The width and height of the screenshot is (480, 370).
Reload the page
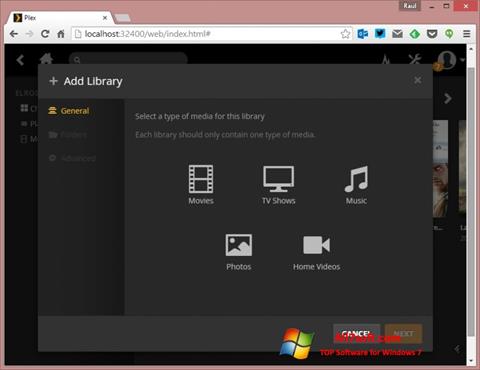[45, 34]
